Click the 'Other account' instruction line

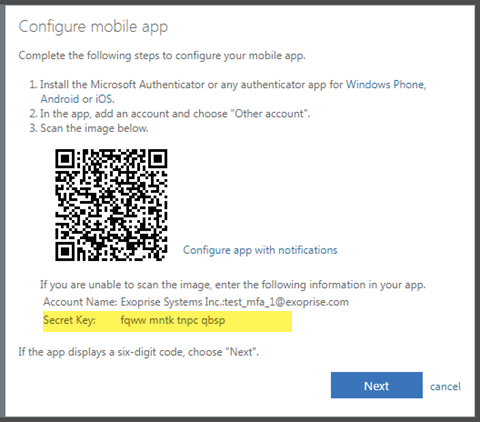point(175,114)
